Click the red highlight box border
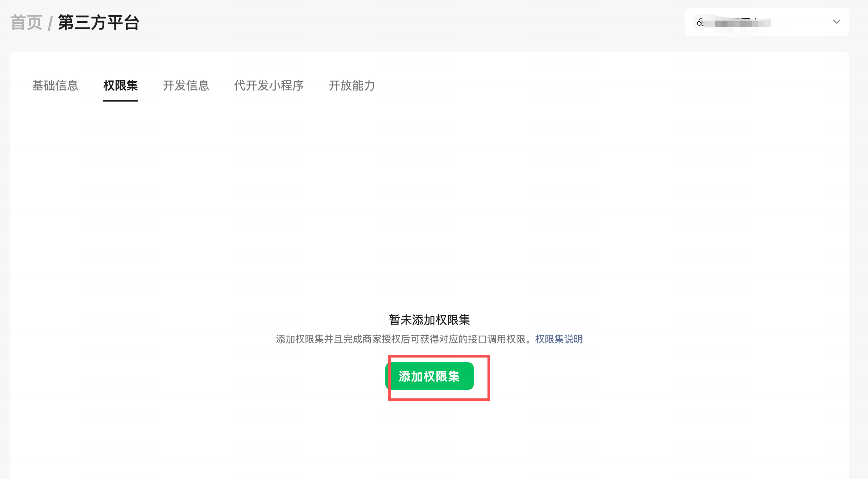 [489, 377]
